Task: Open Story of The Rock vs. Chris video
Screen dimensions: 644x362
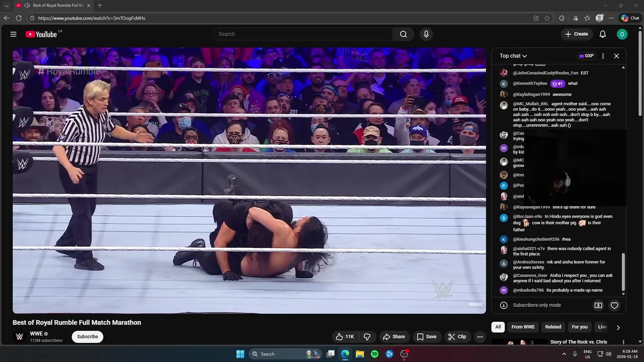Action: tap(579, 342)
